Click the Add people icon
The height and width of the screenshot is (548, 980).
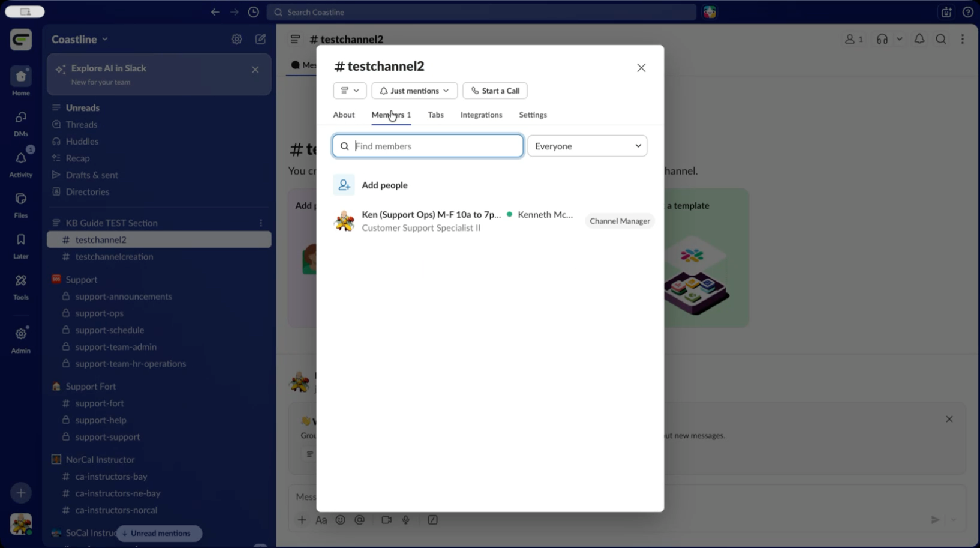click(x=344, y=185)
